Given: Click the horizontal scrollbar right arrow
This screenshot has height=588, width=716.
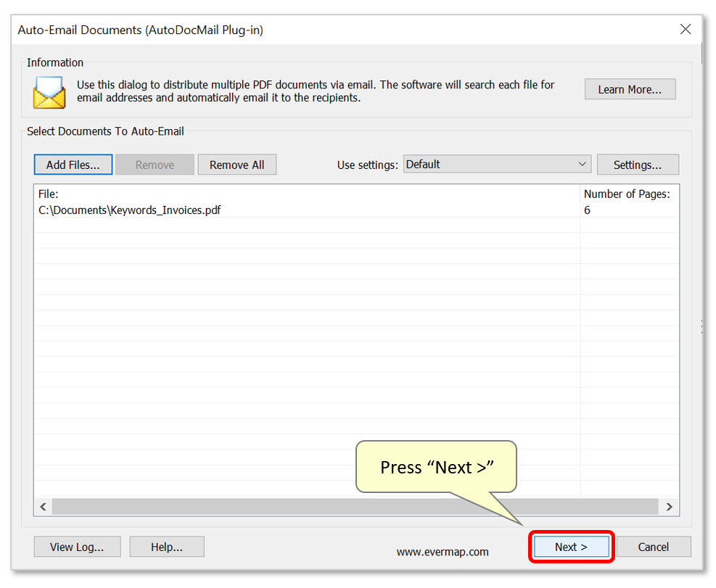Looking at the screenshot, I should point(670,507).
